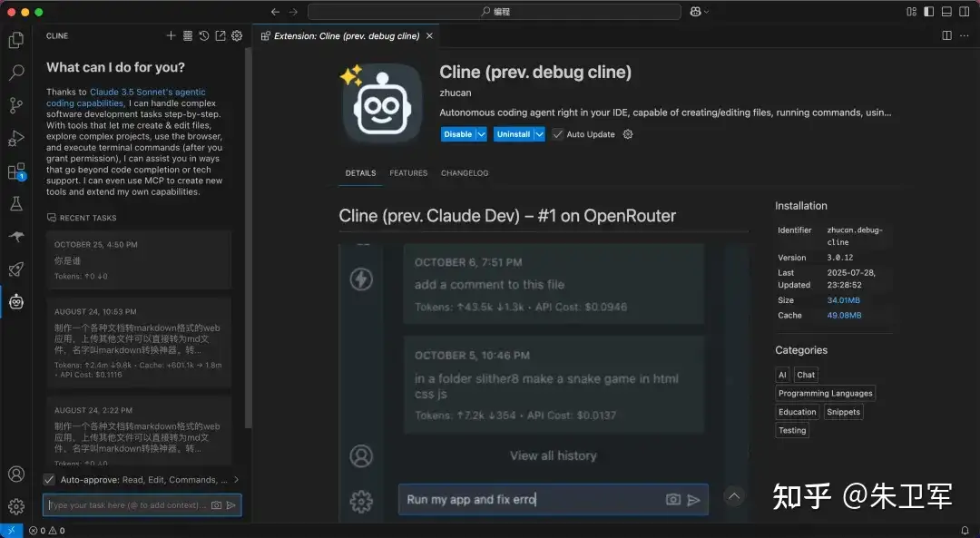Open the Search view in activity bar
This screenshot has height=538, width=980.
click(16, 73)
